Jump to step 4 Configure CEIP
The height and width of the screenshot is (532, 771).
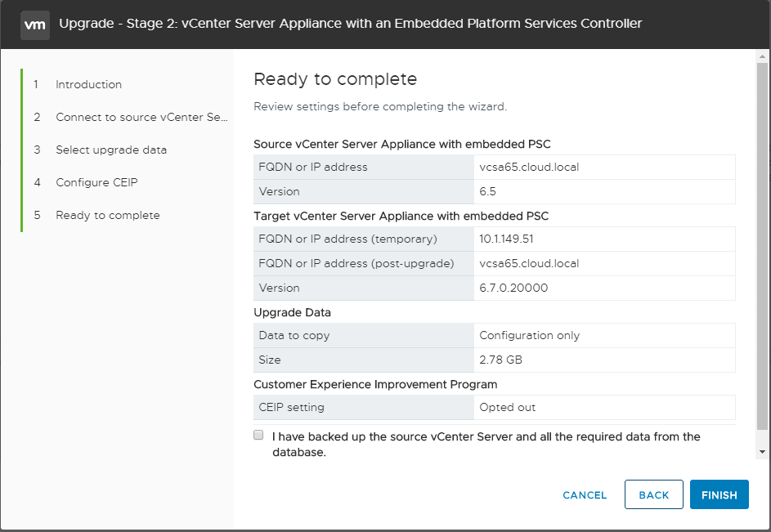pyautogui.click(x=96, y=182)
